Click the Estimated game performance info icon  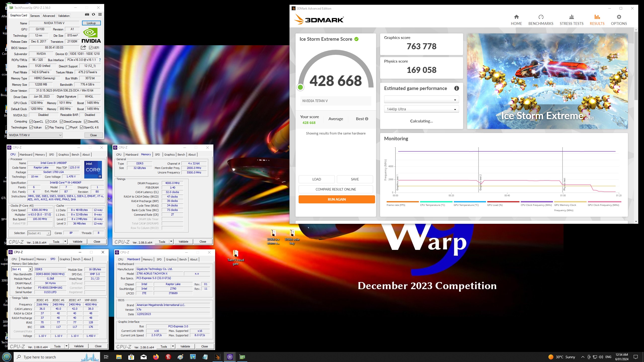pos(457,88)
